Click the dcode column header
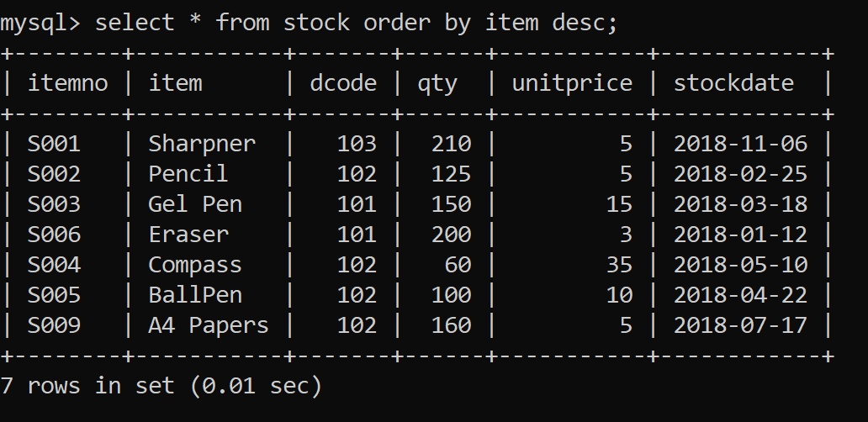 (x=343, y=83)
